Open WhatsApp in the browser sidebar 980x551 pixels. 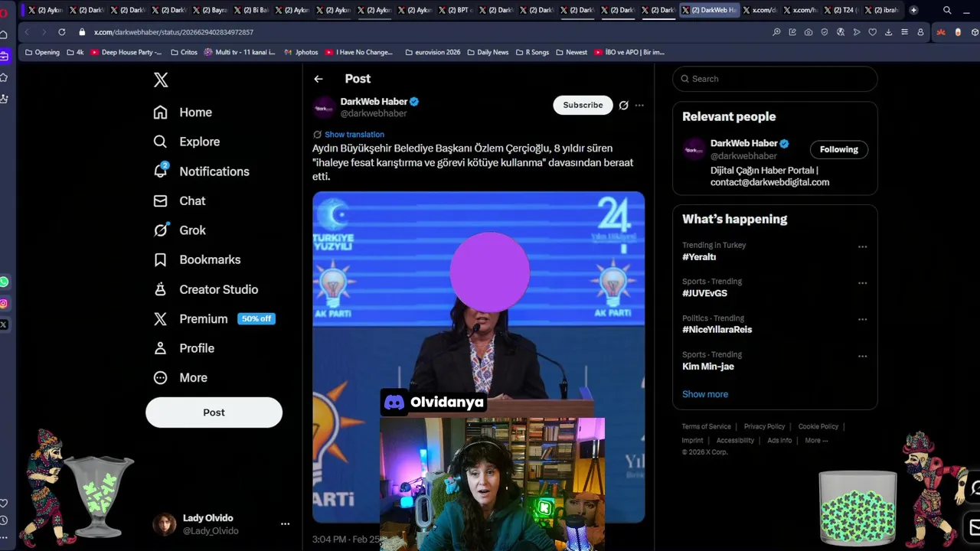(x=4, y=282)
